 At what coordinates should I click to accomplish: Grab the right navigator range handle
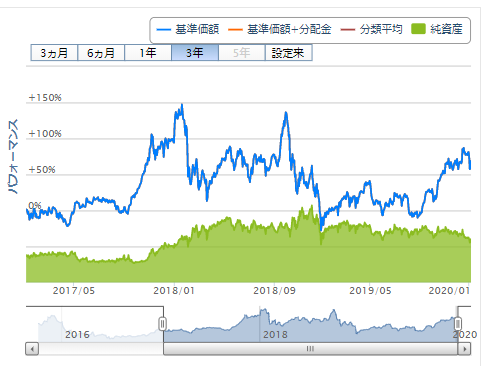458,324
